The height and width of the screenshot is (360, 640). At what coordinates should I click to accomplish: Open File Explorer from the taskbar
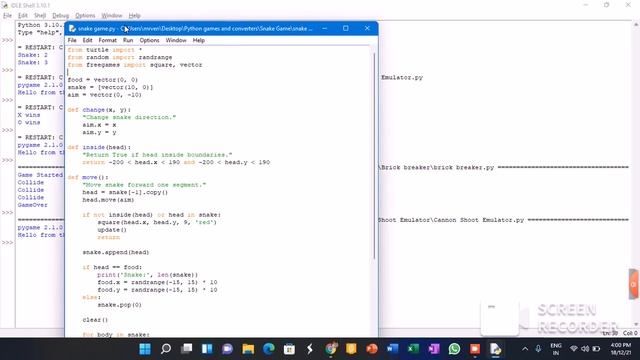[x=248, y=349]
